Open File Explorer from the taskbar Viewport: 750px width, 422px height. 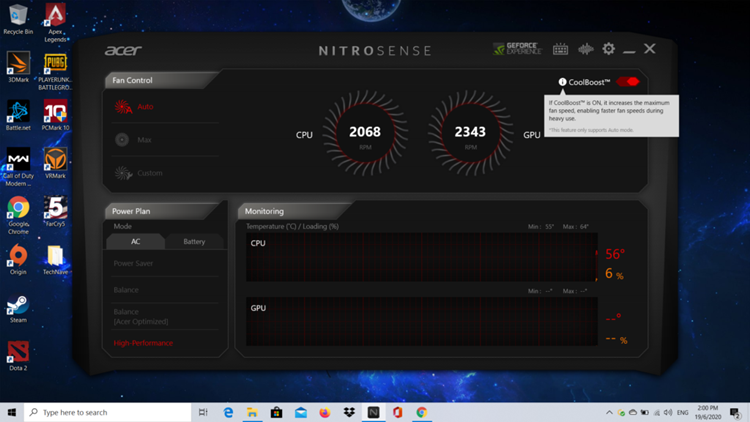coord(252,412)
